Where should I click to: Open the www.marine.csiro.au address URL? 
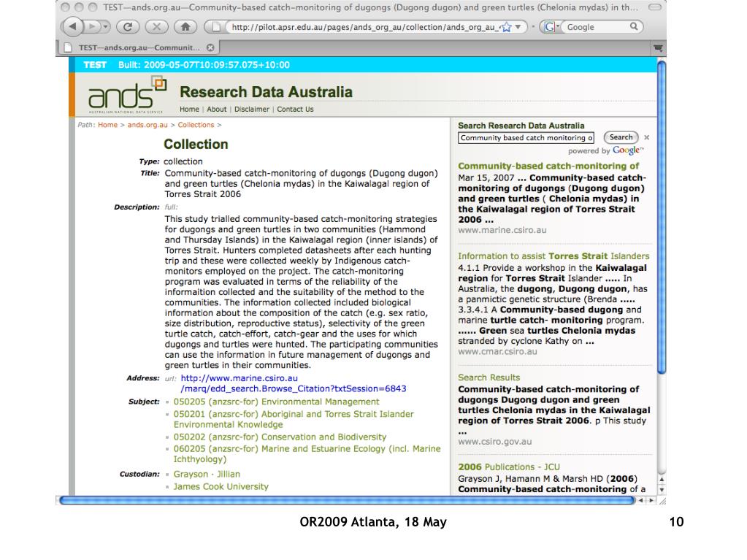click(293, 383)
